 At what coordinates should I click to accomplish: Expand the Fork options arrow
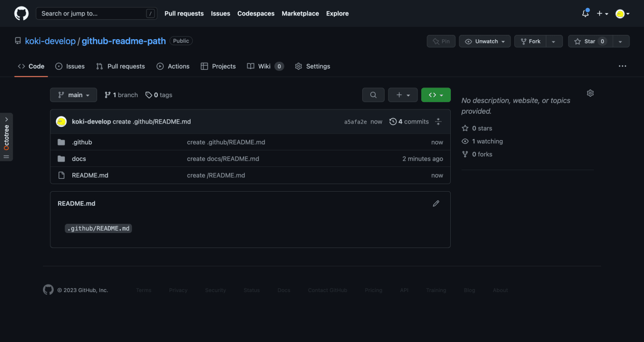point(554,41)
